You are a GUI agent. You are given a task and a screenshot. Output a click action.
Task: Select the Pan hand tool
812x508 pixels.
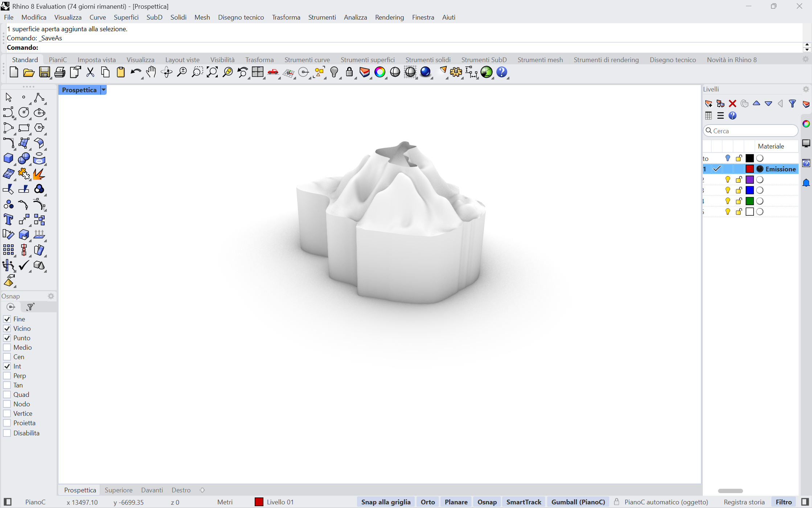[151, 72]
